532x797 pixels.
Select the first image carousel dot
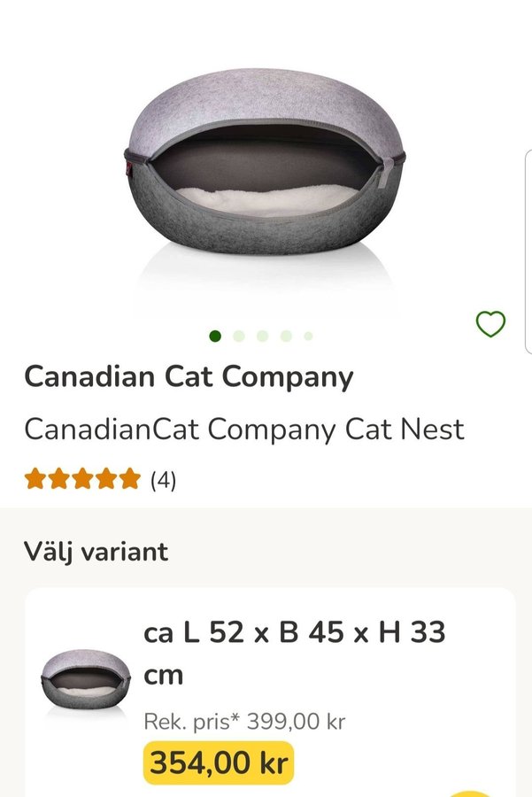pos(215,336)
